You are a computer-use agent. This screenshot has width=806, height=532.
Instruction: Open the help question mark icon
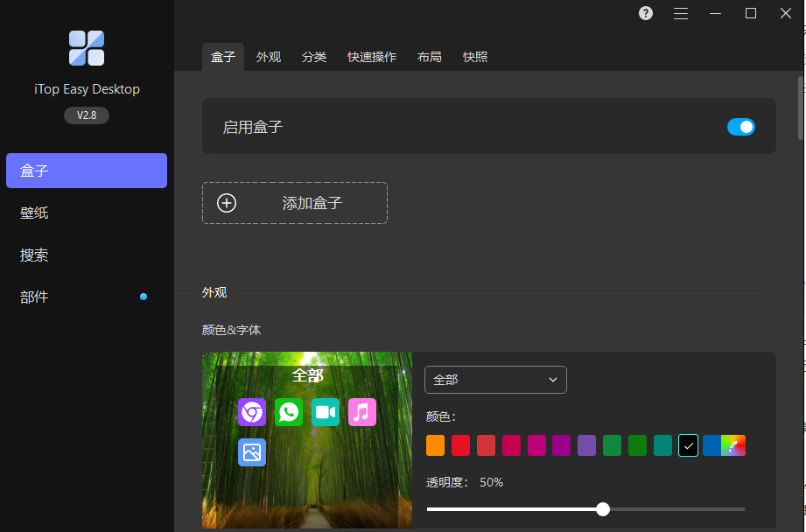(645, 13)
